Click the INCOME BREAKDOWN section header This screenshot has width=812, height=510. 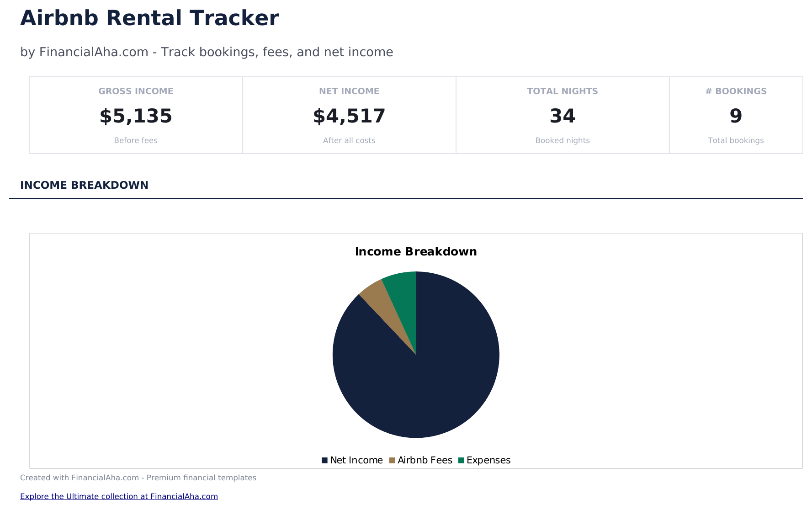tap(84, 185)
